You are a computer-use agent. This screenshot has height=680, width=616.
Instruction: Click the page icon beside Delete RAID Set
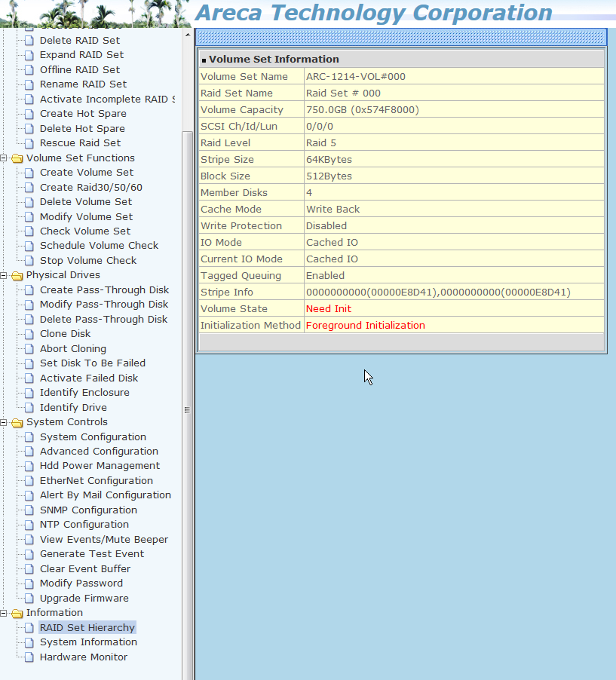(29, 41)
